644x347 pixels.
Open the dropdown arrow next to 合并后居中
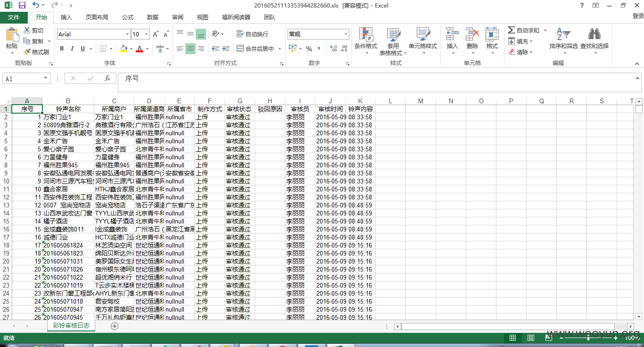point(279,49)
